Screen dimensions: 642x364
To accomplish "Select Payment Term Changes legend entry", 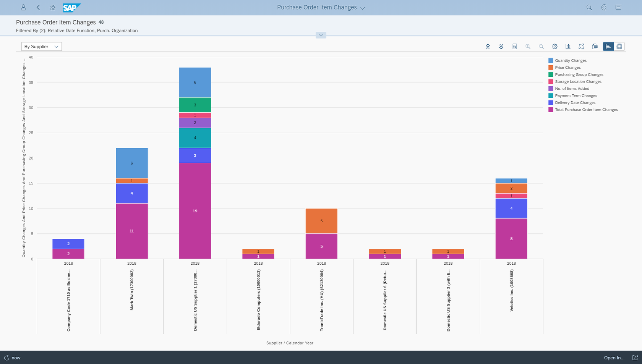I will point(573,95).
